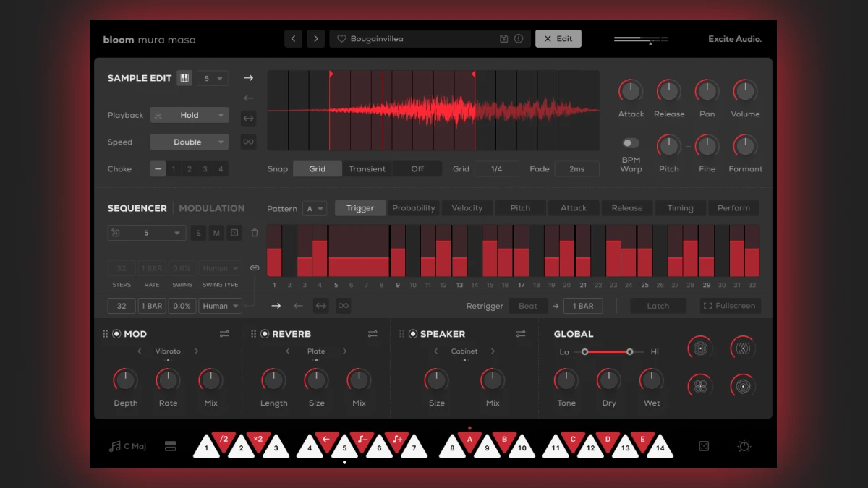Click the Edit button
868x488 pixels.
[558, 39]
